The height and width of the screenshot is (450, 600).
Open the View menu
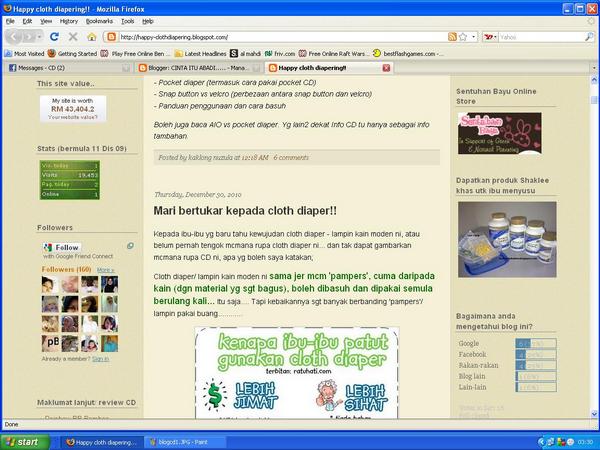[x=46, y=21]
